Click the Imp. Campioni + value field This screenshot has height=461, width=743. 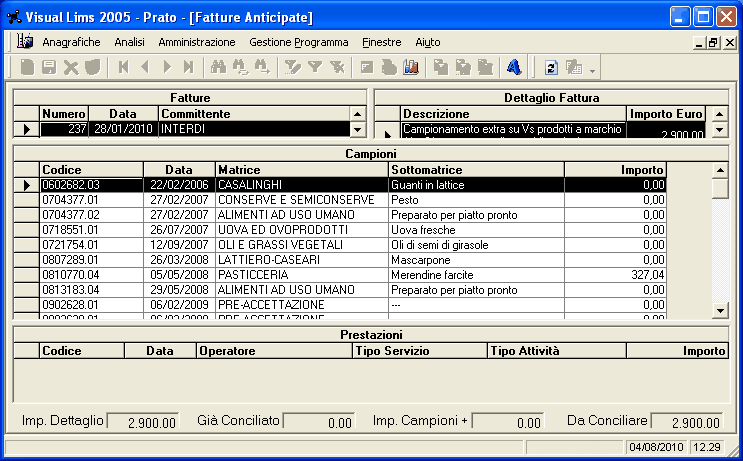pos(508,422)
